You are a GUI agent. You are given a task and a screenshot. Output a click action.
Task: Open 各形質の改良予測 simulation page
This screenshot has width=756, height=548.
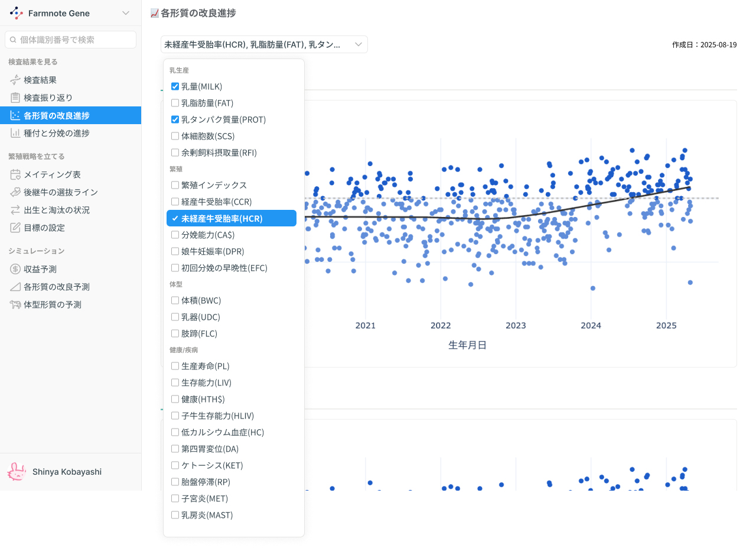click(57, 287)
